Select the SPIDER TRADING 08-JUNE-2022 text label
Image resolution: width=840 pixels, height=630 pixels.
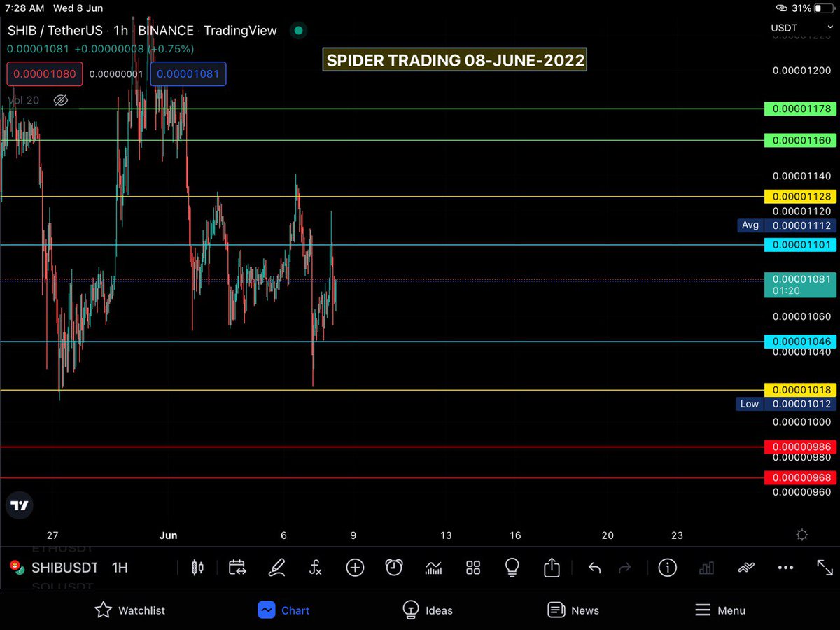click(455, 60)
